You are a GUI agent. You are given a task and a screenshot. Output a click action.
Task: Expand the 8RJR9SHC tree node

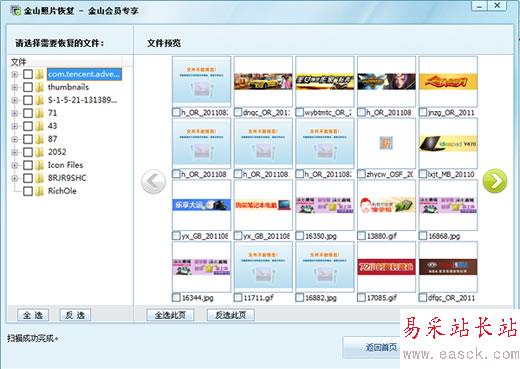[x=14, y=178]
